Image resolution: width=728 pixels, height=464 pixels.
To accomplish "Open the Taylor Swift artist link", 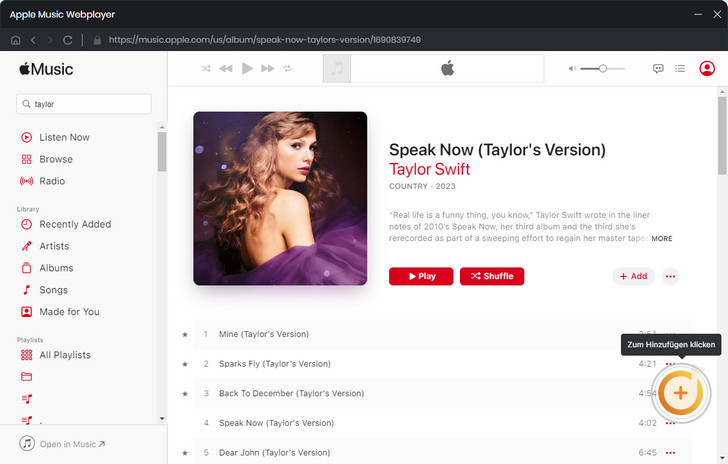I will (429, 169).
